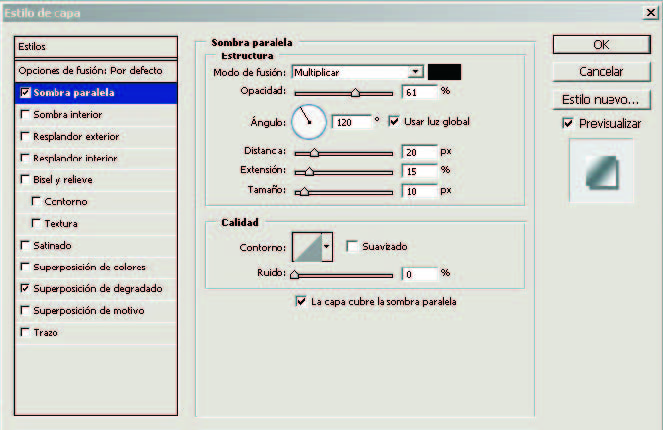The width and height of the screenshot is (663, 430).
Task: Open the Estilo nuevo dialog
Action: tap(601, 100)
